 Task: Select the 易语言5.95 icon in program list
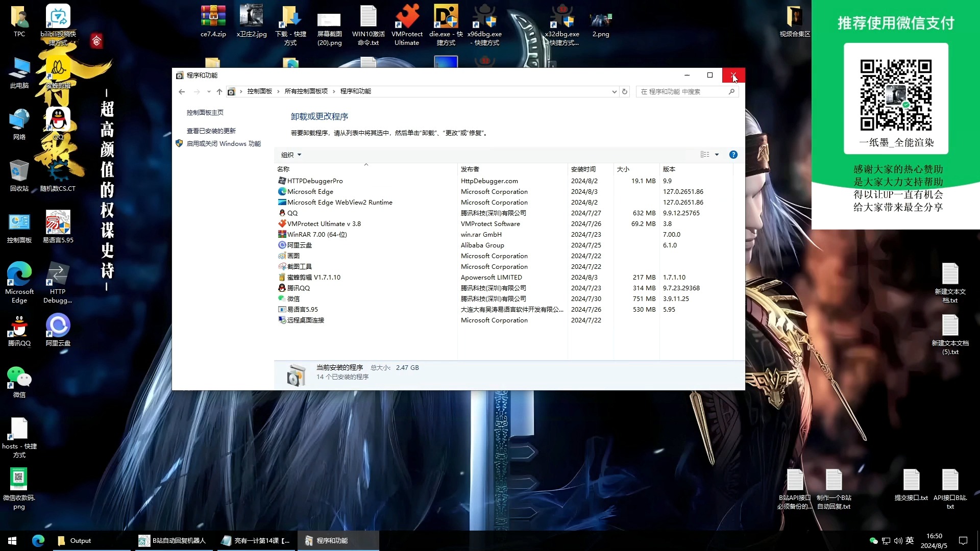coord(282,309)
